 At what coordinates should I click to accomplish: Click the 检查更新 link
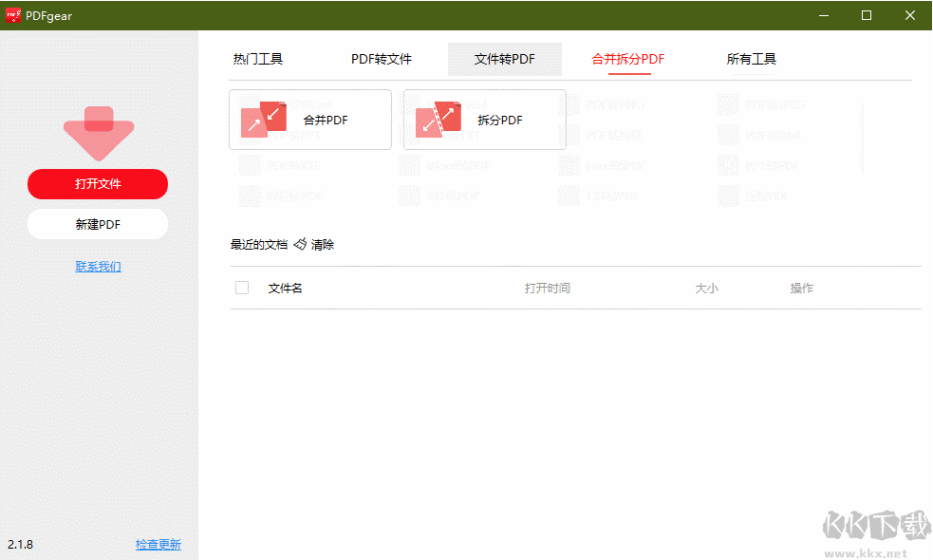point(158,545)
